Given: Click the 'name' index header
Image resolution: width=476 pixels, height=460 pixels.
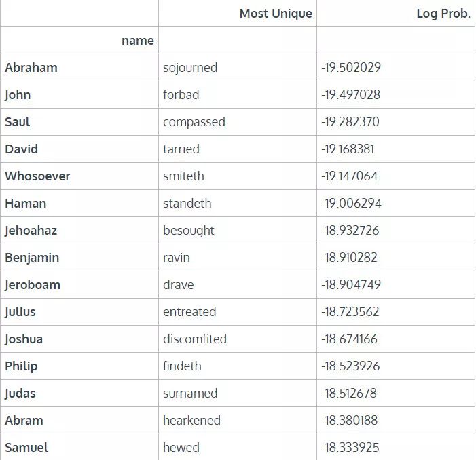Looking at the screenshot, I should coord(137,41).
